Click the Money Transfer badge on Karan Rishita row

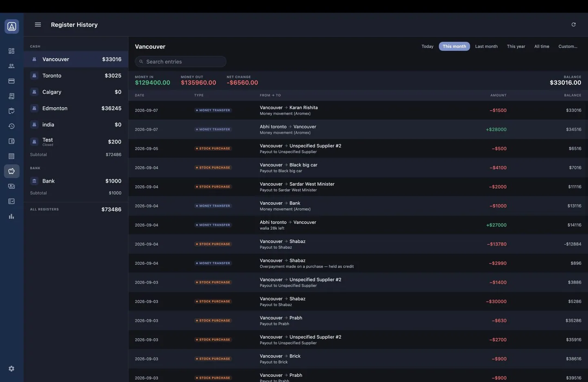tap(213, 110)
